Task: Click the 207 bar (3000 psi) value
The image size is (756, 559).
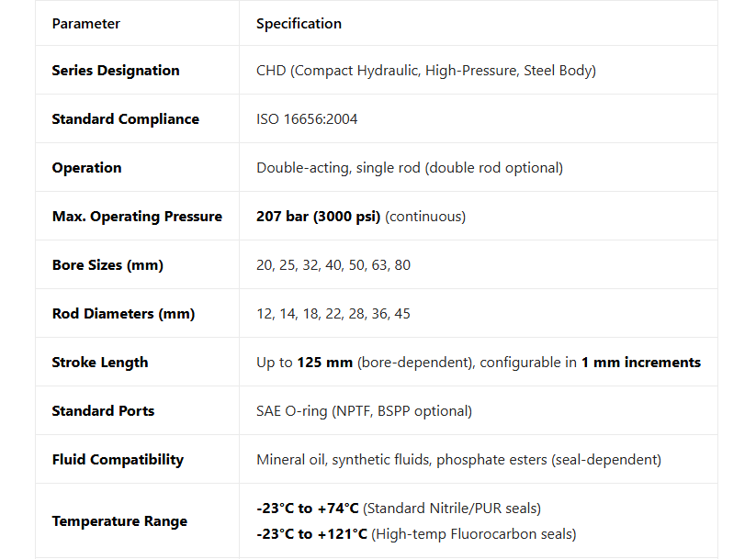Action: coord(318,217)
